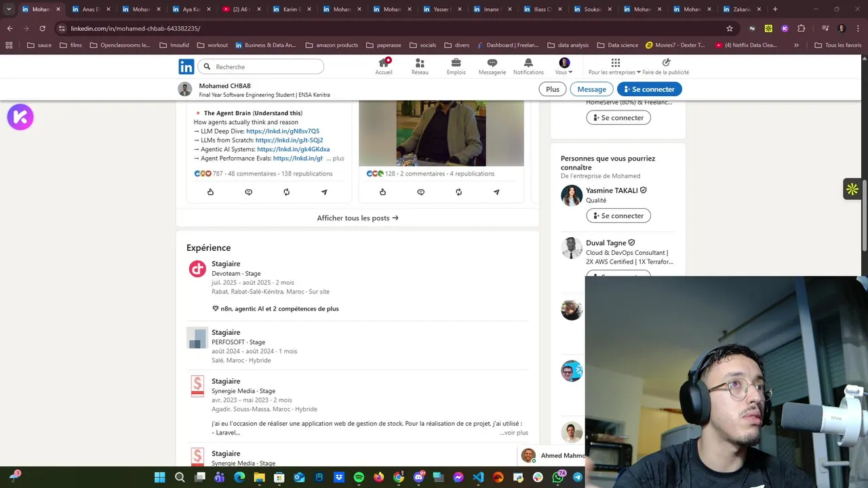Bookmark this page with the star

730,28
